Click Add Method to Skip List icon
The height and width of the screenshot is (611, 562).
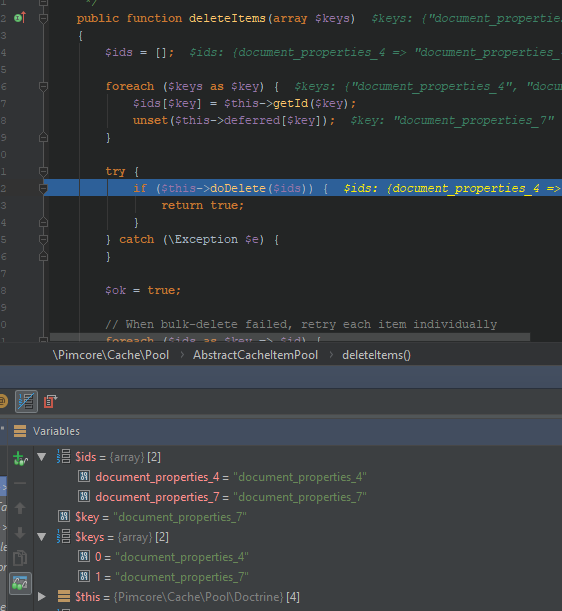coord(51,401)
